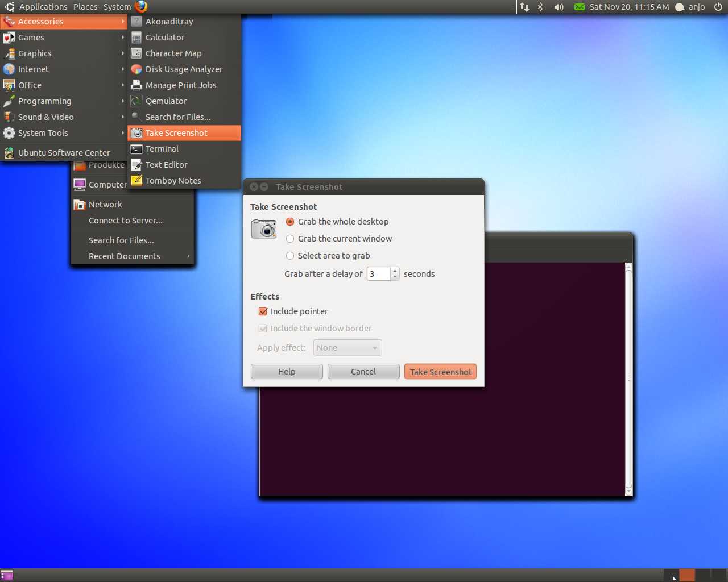Open the mail envelope indicator icon
The width and height of the screenshot is (728, 582).
[579, 7]
